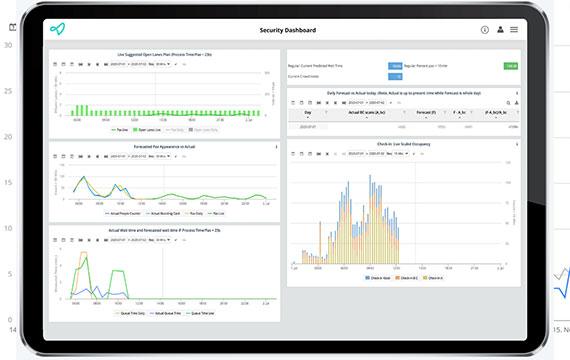Sort by the Forecast (F) column header
This screenshot has height=360, width=570.
point(426,113)
